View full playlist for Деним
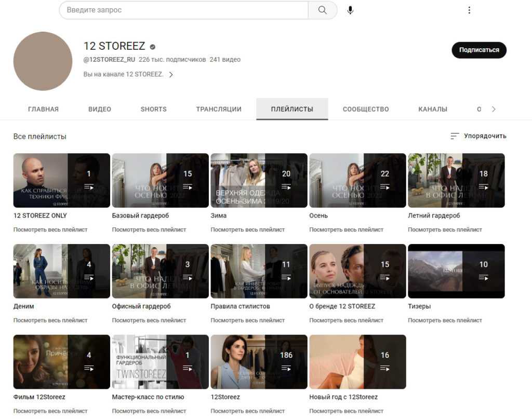 (50, 320)
